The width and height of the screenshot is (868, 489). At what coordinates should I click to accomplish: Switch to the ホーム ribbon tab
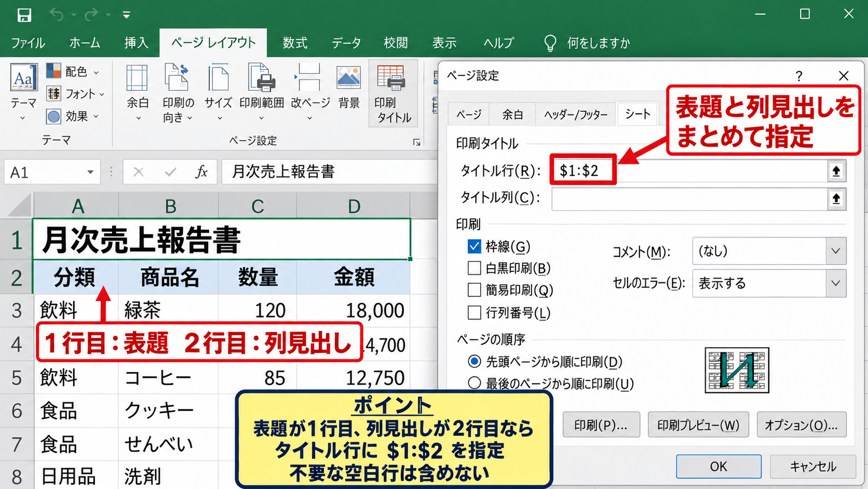pyautogui.click(x=85, y=43)
